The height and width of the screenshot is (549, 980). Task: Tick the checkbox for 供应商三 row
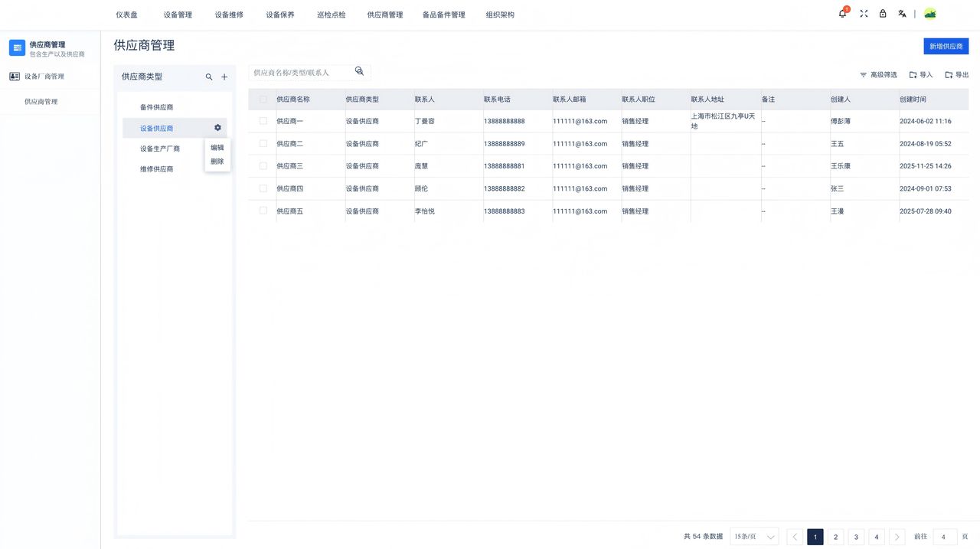[x=263, y=165]
